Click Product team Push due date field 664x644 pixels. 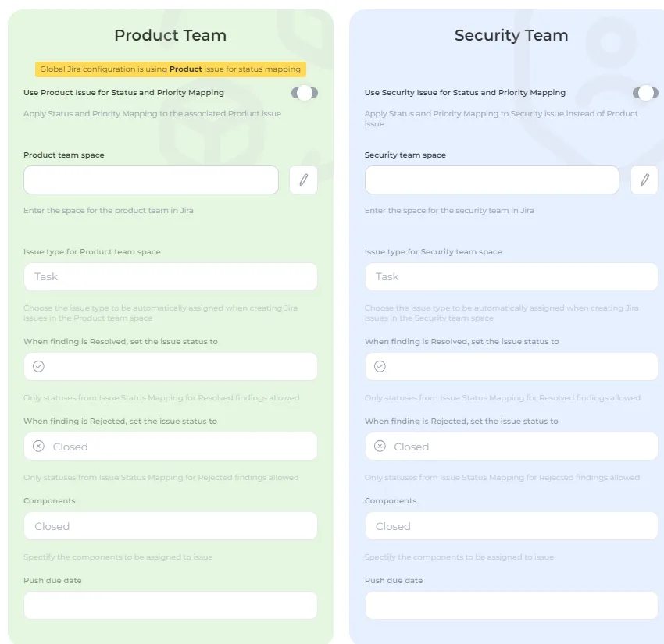point(170,606)
